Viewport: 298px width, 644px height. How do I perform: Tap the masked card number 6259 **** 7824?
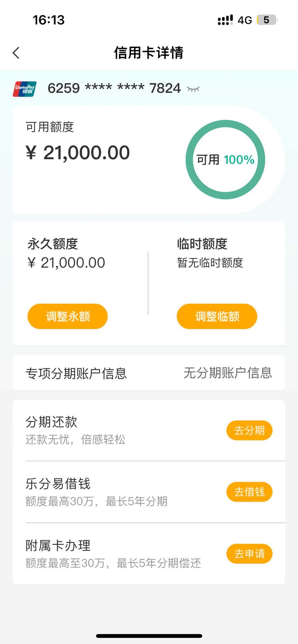pyautogui.click(x=114, y=88)
